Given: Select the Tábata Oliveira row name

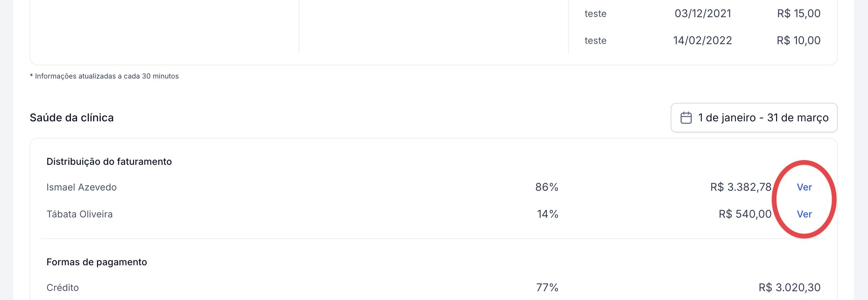Looking at the screenshot, I should coord(79,214).
